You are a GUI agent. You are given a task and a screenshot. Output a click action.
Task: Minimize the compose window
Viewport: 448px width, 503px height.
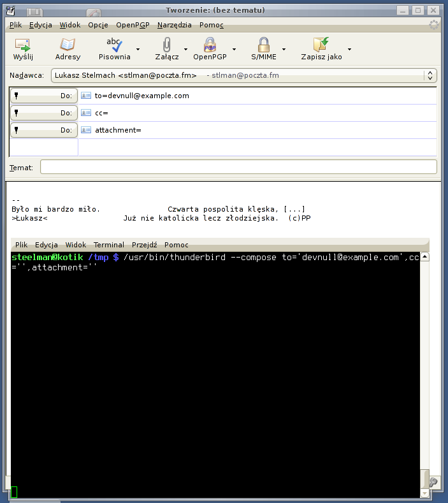pyautogui.click(x=403, y=11)
